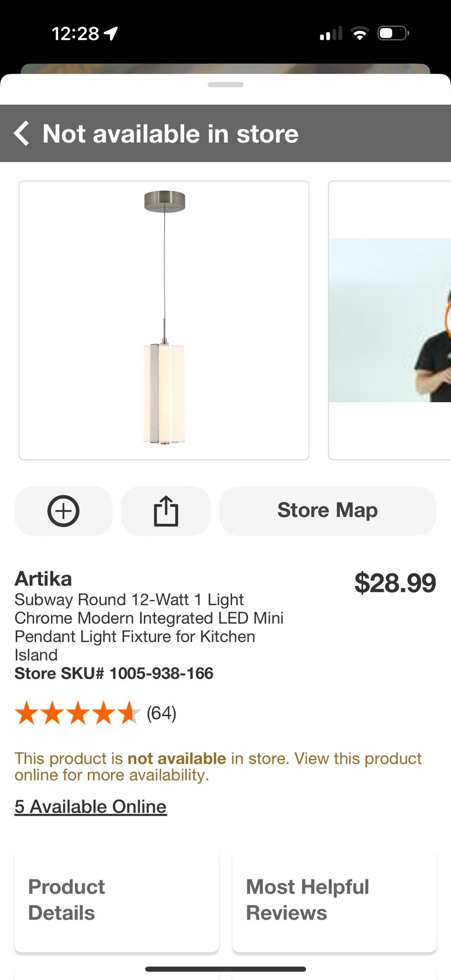The width and height of the screenshot is (451, 980).
Task: Tap the share icon button
Action: coord(166,511)
